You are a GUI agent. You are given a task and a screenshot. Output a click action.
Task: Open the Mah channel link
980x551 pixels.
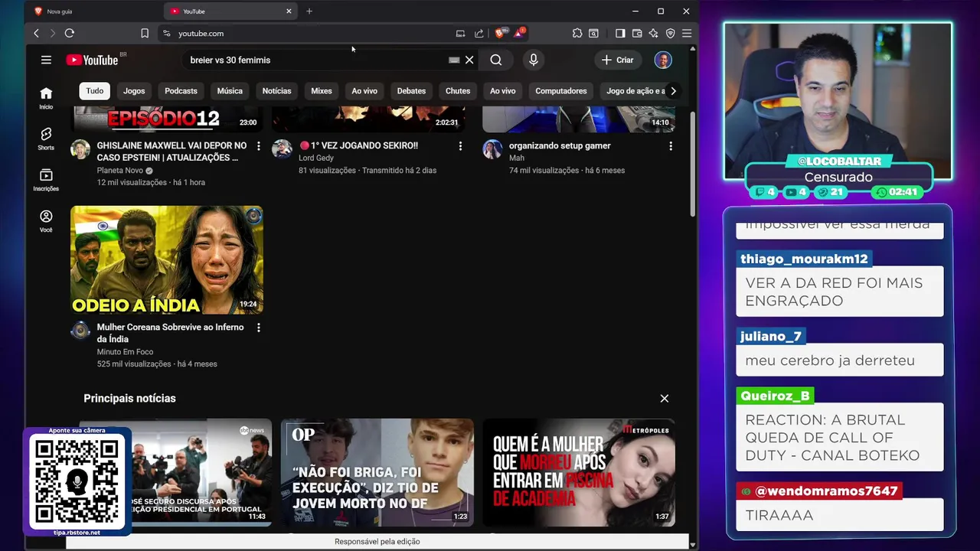(x=517, y=158)
